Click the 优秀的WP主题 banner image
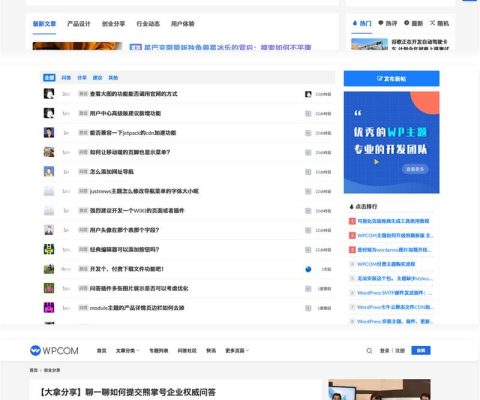This screenshot has height=400, width=480. click(392, 142)
